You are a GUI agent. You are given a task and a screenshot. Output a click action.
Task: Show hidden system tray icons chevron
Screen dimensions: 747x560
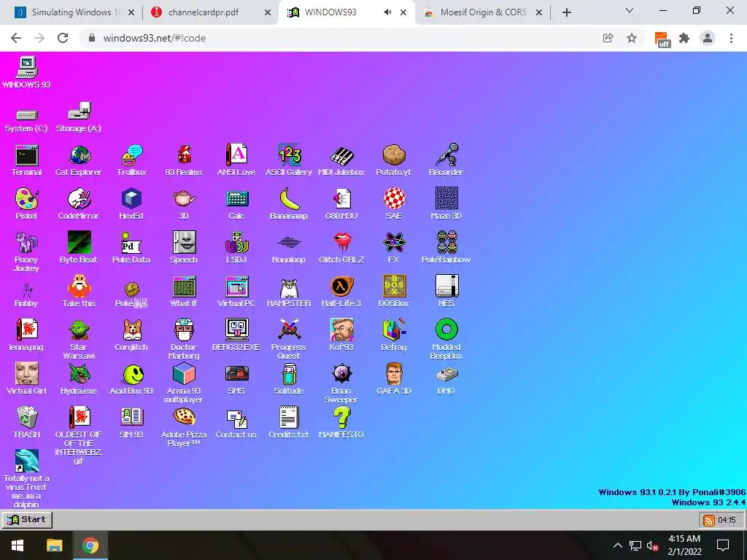tap(617, 545)
